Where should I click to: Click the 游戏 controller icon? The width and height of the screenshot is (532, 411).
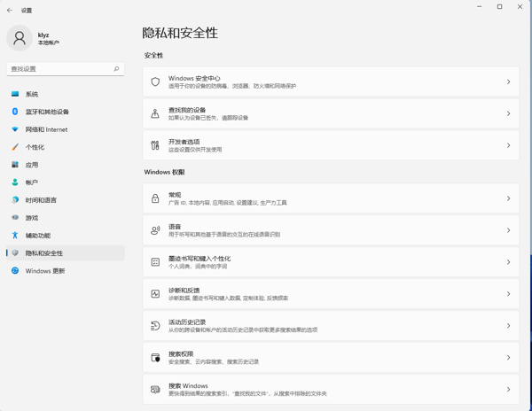(15, 217)
